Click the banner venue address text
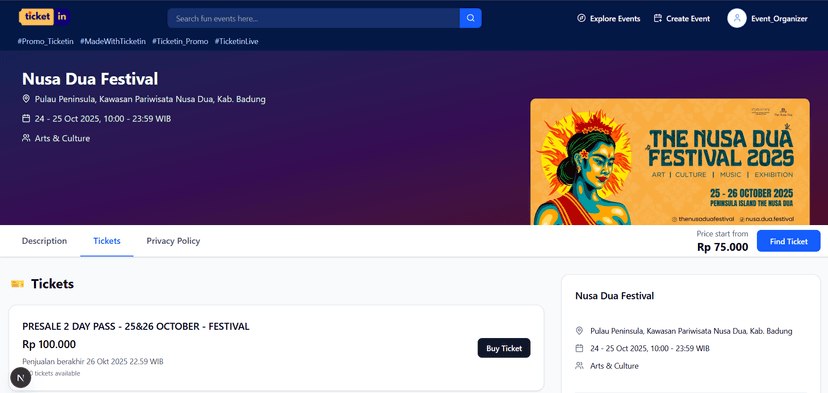This screenshot has height=393, width=828. coord(150,99)
